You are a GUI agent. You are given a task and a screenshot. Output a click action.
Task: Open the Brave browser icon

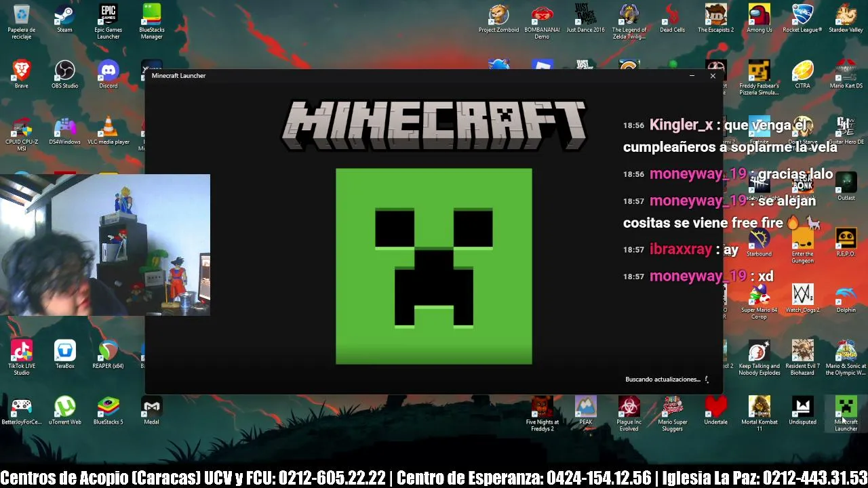click(22, 75)
